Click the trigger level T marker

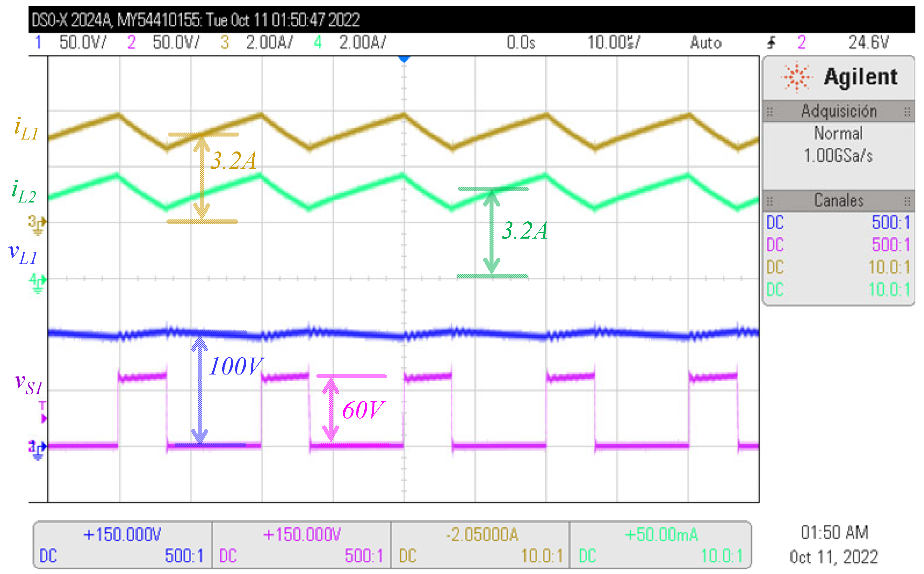(43, 412)
